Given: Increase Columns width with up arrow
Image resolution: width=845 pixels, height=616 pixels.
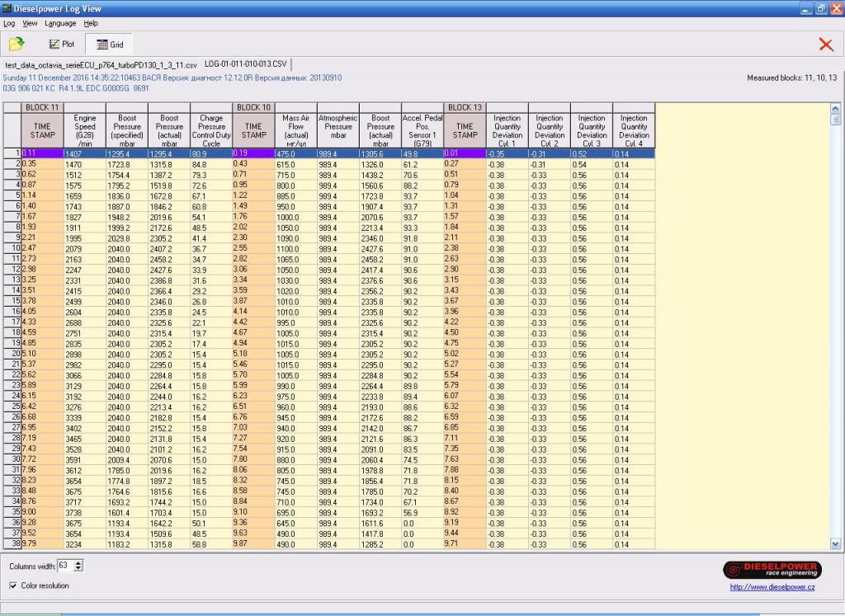Looking at the screenshot, I should (78, 562).
